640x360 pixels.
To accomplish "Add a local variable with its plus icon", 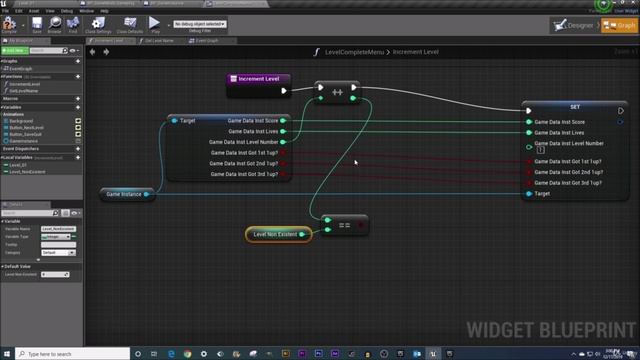I will click(78, 157).
